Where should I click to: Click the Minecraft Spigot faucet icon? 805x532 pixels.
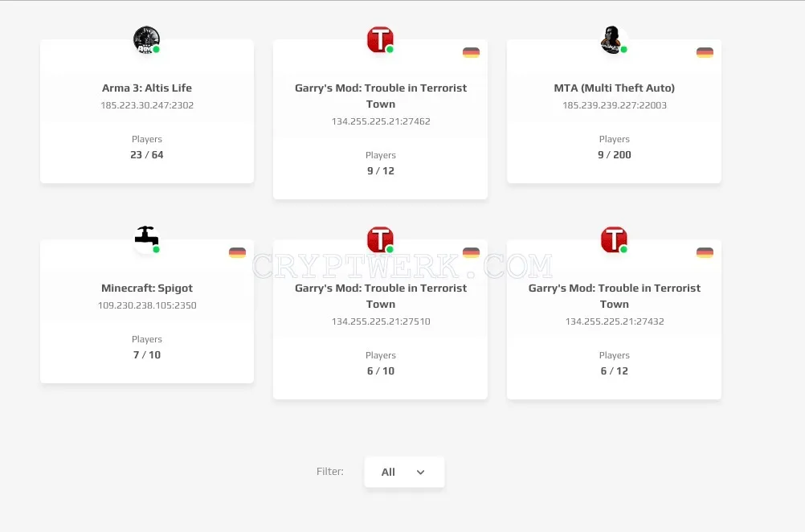tap(147, 239)
